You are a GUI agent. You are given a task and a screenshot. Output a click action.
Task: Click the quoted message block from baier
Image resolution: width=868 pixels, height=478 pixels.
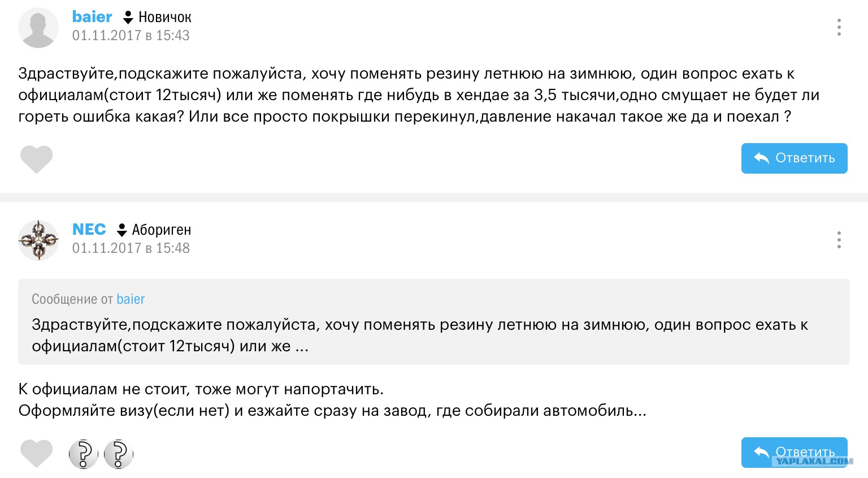click(434, 321)
